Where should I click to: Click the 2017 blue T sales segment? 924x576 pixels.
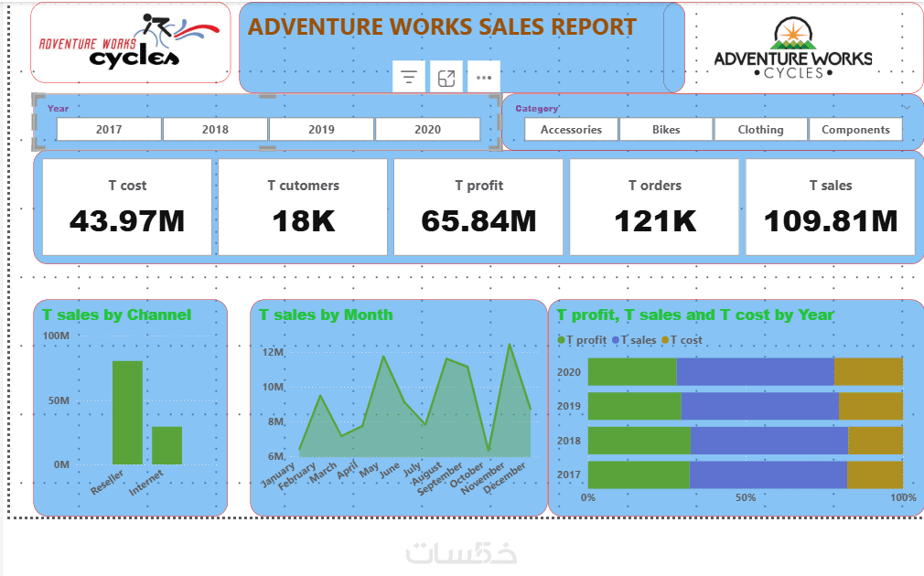[x=768, y=475]
